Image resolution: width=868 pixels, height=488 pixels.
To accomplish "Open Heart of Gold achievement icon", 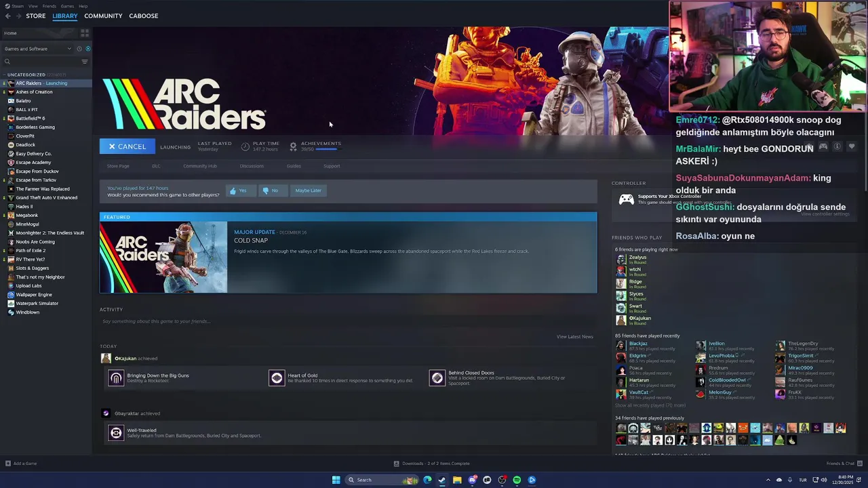I will (x=277, y=378).
